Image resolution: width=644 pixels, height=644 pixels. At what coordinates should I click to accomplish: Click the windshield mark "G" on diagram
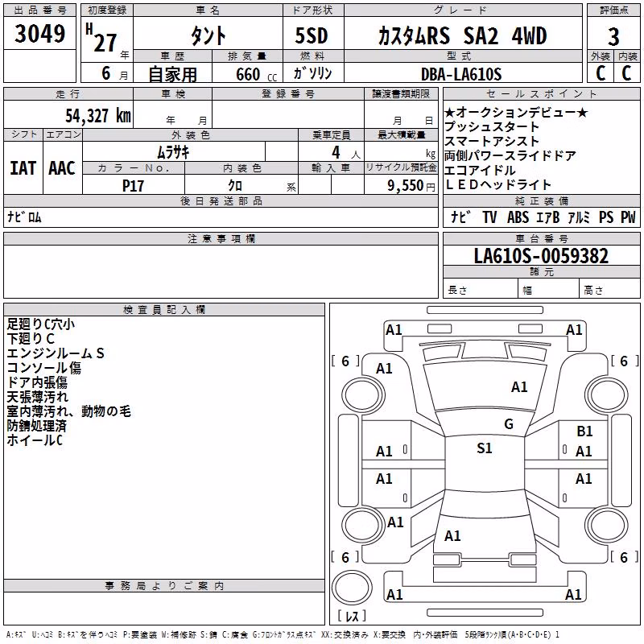tap(509, 424)
